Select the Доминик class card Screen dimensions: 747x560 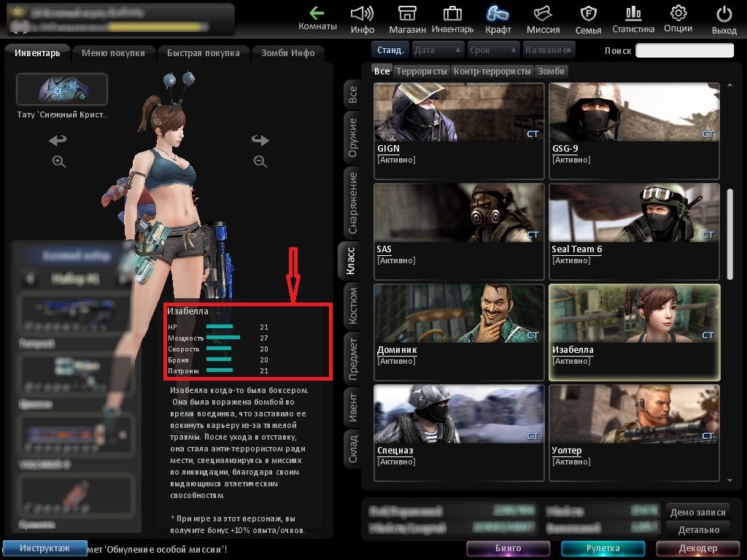pyautogui.click(x=460, y=332)
